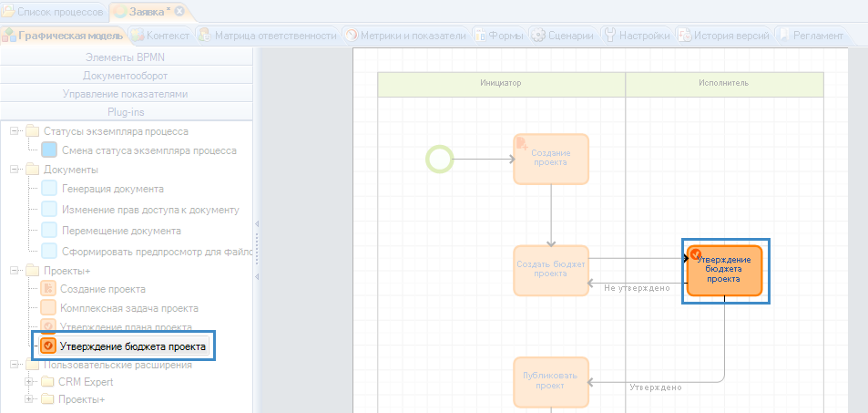Select the green start event circle
The image size is (868, 413).
(x=439, y=160)
